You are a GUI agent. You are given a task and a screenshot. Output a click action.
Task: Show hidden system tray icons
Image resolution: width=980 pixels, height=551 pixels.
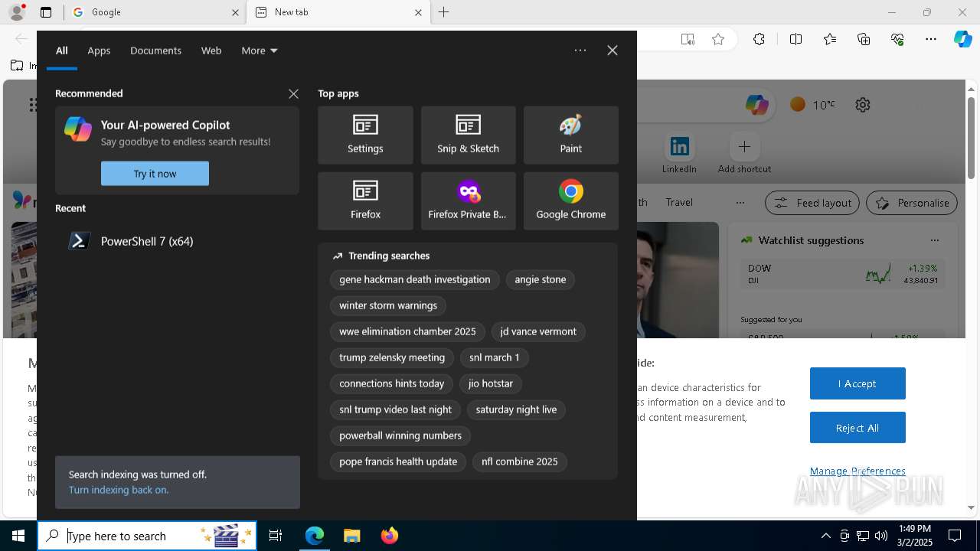coord(826,536)
